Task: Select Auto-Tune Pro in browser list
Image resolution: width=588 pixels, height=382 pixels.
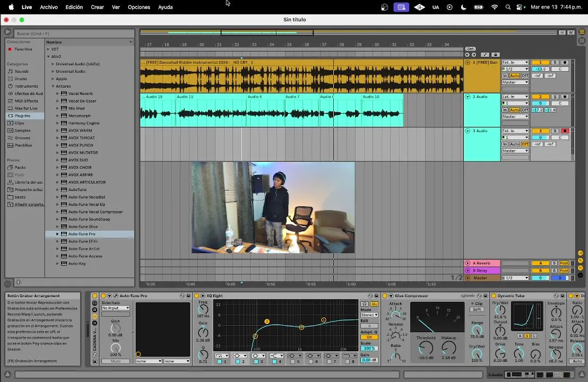Action: pos(89,234)
